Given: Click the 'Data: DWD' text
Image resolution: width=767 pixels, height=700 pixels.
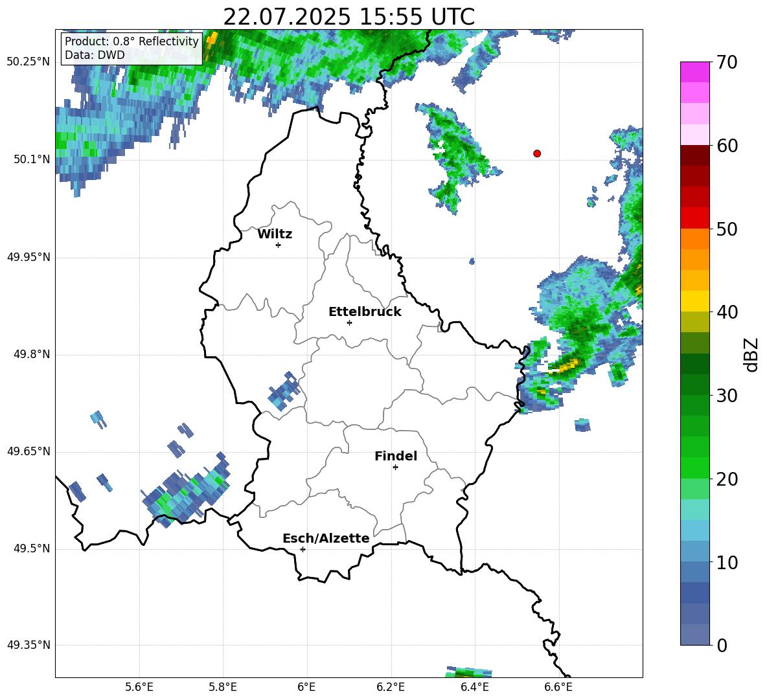Looking at the screenshot, I should click(95, 55).
